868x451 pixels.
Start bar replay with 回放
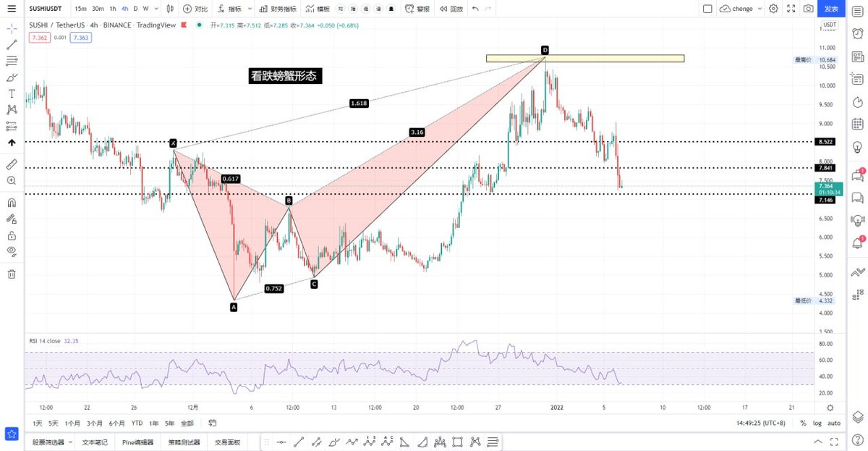click(x=451, y=9)
